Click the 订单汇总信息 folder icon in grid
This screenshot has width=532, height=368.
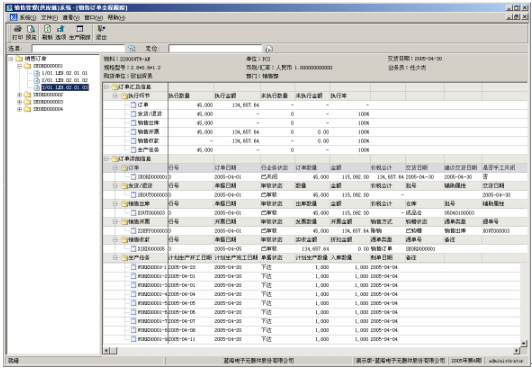click(x=115, y=87)
